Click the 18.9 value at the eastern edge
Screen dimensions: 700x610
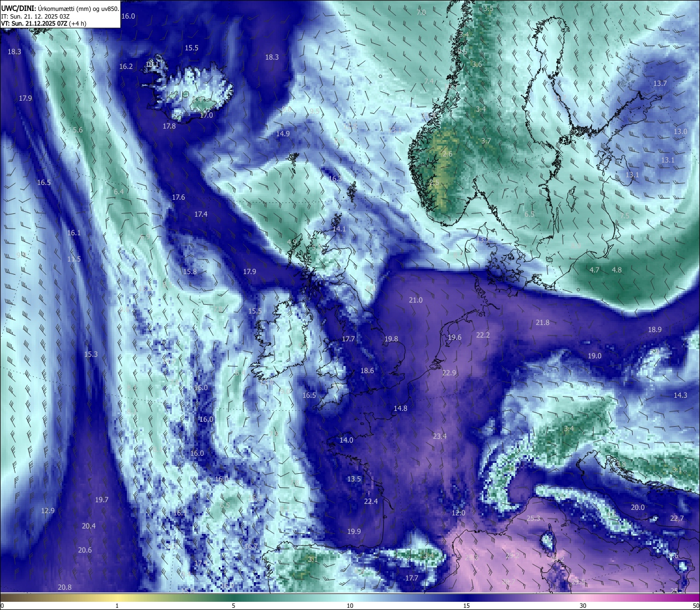[655, 329]
